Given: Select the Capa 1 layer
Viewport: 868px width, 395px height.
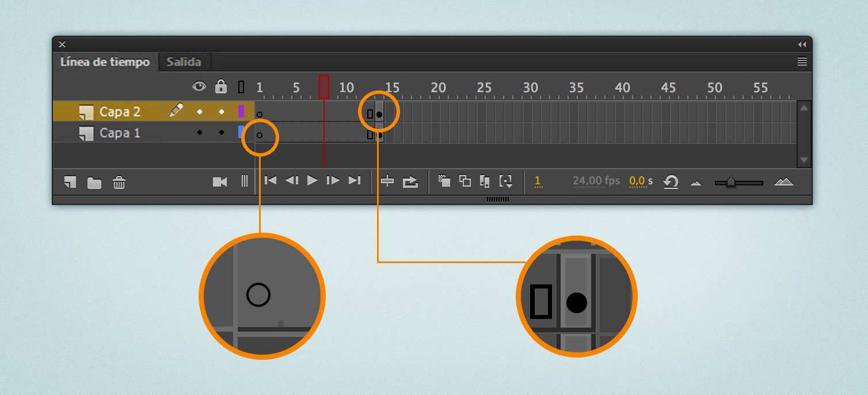Looking at the screenshot, I should pyautogui.click(x=120, y=132).
